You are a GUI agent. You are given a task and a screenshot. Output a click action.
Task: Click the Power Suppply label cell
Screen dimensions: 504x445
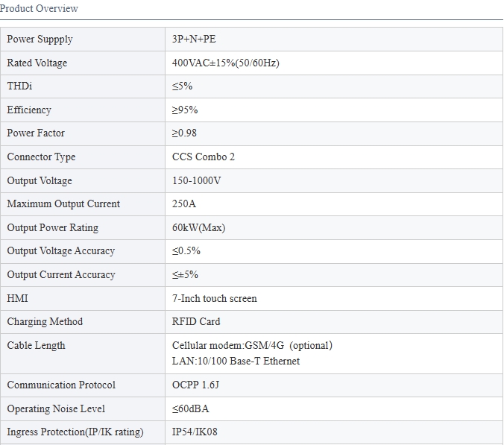(40, 39)
